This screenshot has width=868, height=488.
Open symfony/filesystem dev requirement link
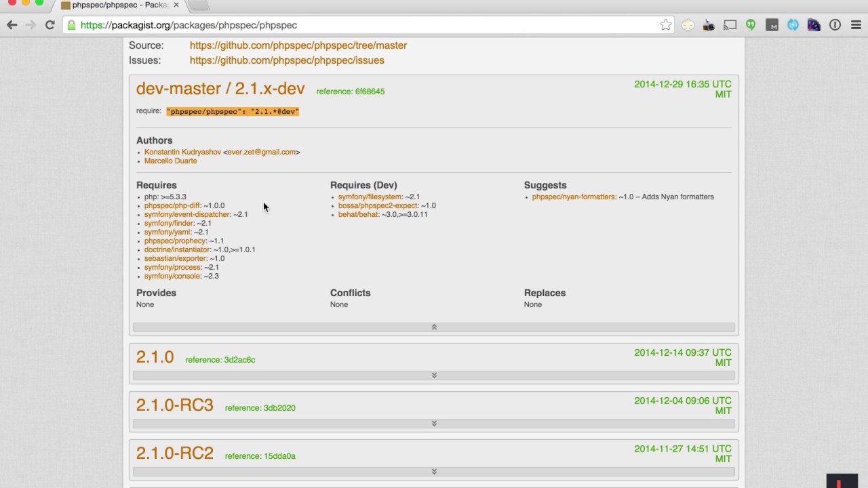(370, 197)
